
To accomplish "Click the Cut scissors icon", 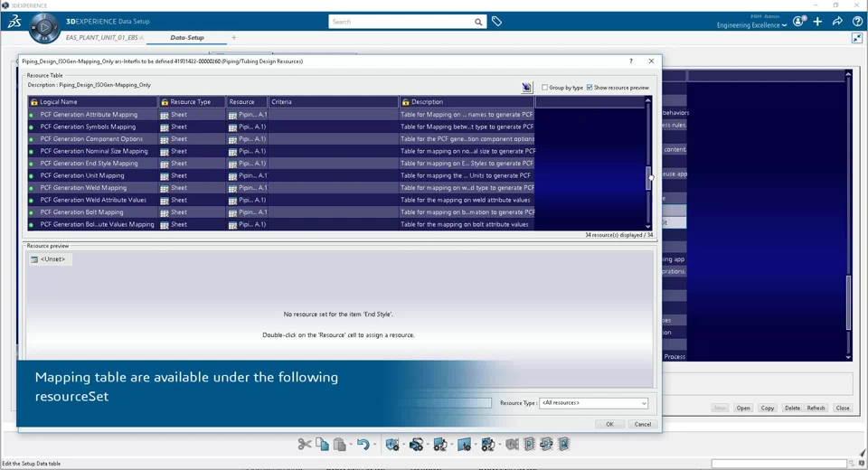I will click(x=305, y=444).
